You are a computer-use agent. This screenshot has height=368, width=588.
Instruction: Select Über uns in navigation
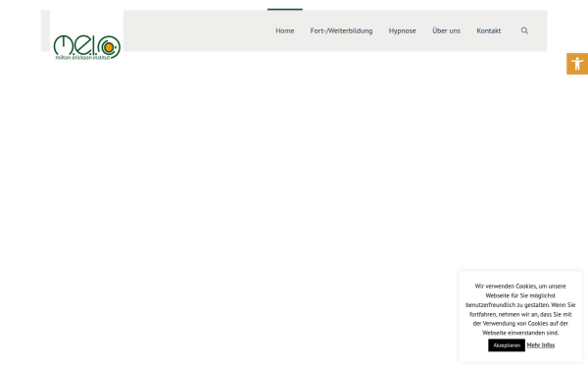(446, 30)
